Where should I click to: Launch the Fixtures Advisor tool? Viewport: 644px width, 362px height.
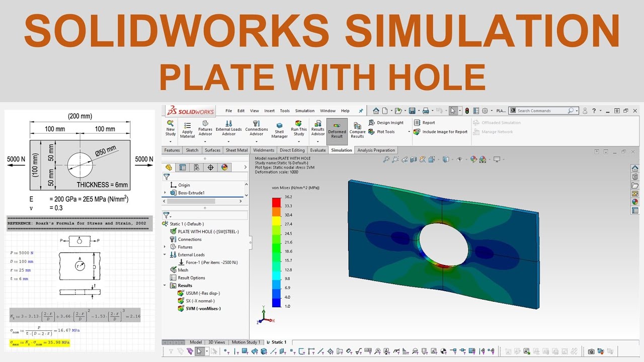[x=205, y=129]
